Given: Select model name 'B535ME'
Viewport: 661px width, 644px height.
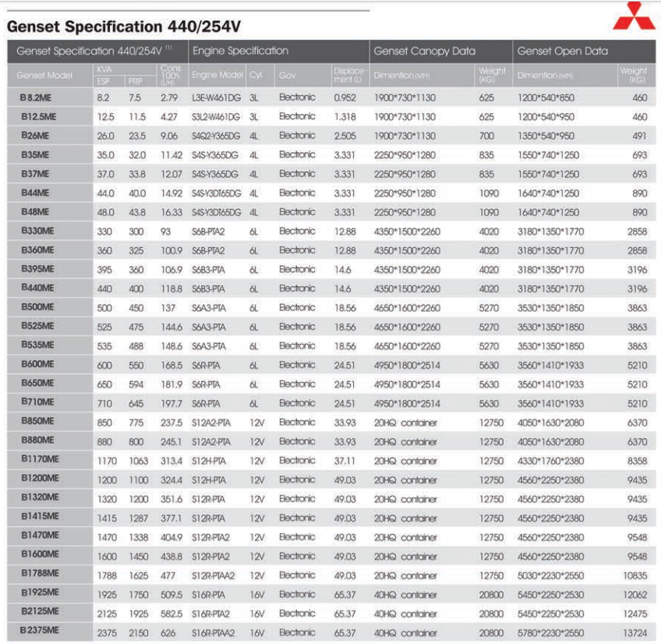Looking at the screenshot, I should pyautogui.click(x=37, y=345).
